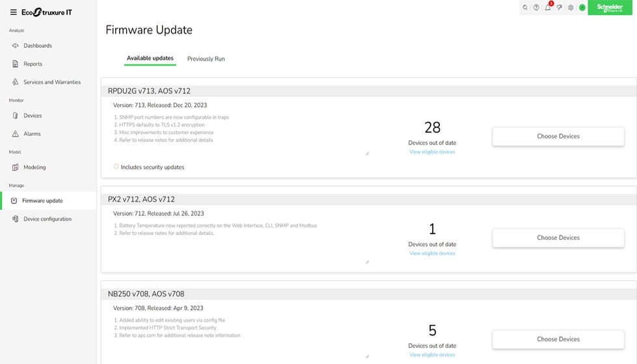Click the help question mark icon
This screenshot has width=637, height=364.
(x=536, y=8)
